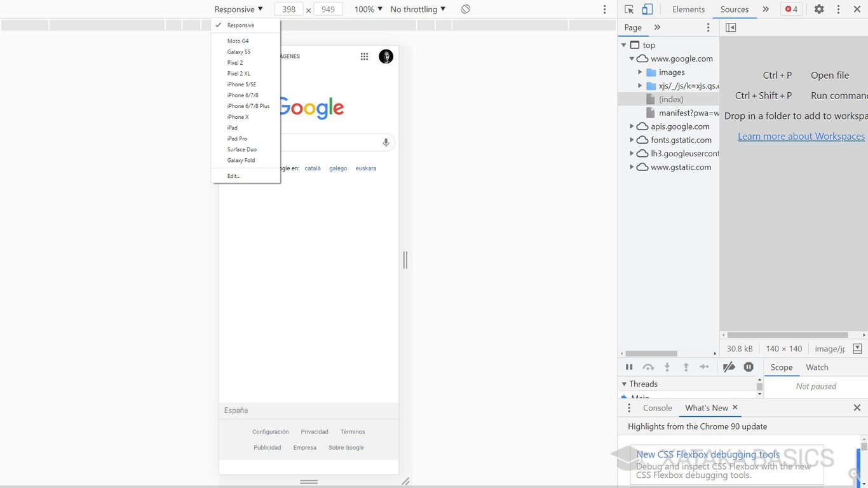This screenshot has height=488, width=868.
Task: Deactivate breakpoints in the debugger toolbar
Action: pos(729,367)
